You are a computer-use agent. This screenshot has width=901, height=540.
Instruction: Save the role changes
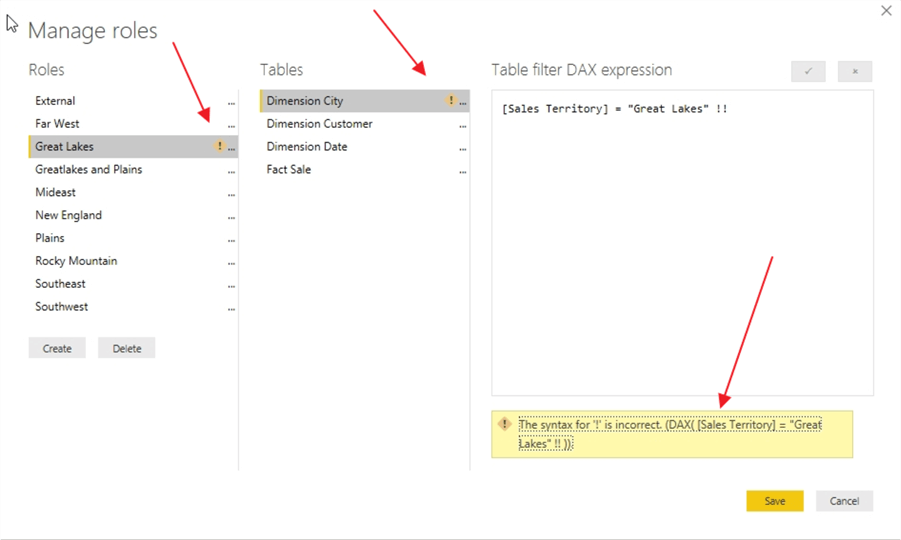click(774, 501)
